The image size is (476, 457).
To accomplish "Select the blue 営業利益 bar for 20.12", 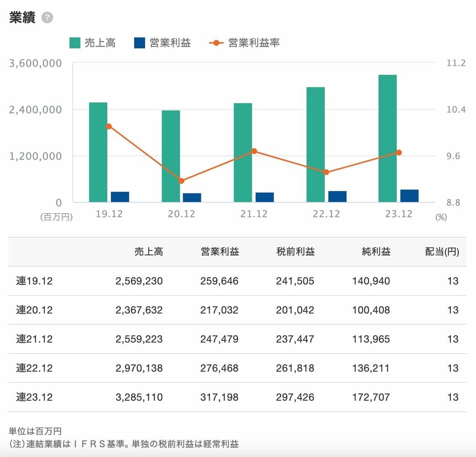I will 192,198.
